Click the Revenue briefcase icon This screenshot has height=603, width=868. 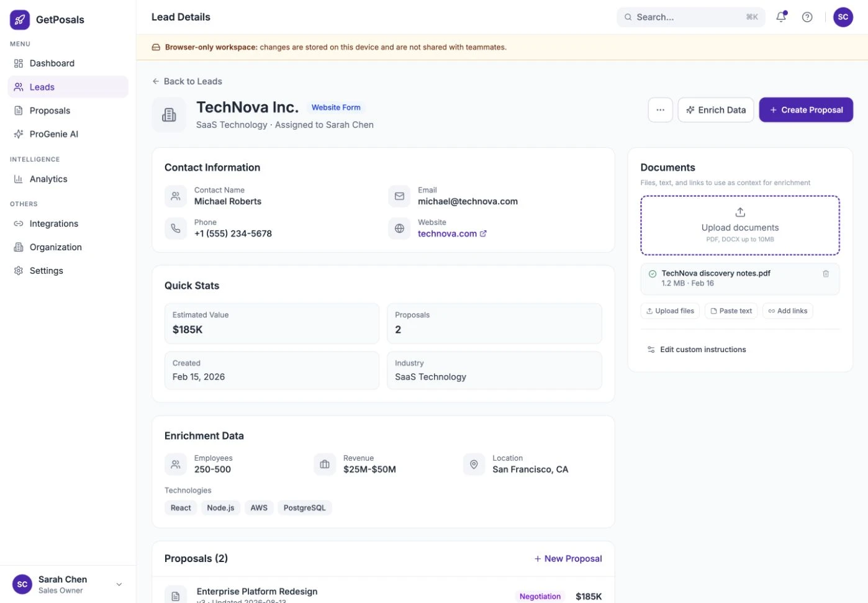[325, 465]
